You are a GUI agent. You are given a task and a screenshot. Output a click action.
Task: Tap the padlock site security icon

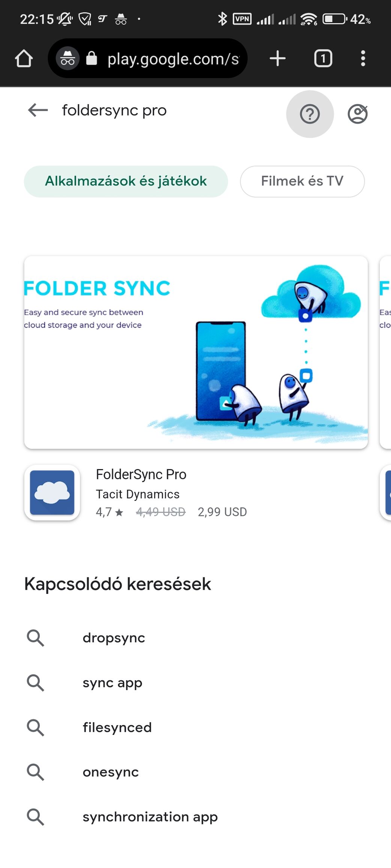tap(92, 58)
